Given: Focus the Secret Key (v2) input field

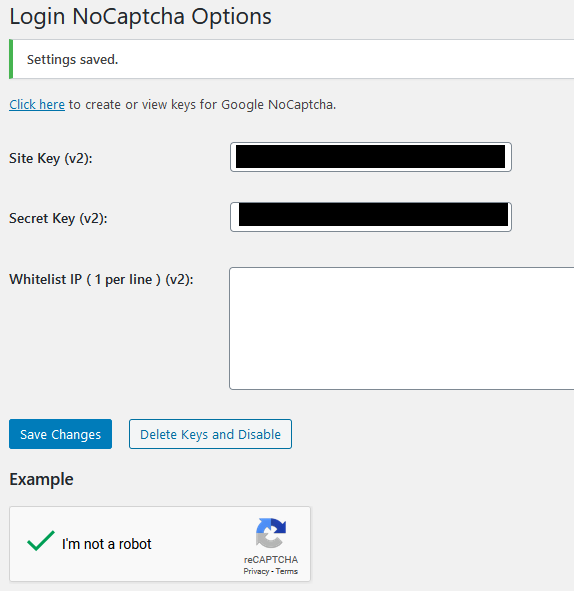Looking at the screenshot, I should (371, 217).
